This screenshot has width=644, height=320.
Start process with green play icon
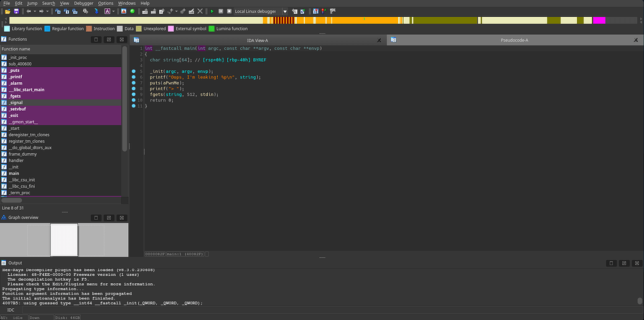212,11
